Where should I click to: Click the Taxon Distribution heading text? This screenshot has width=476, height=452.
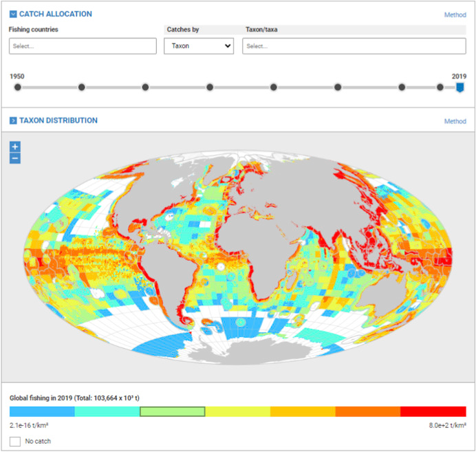pos(58,120)
